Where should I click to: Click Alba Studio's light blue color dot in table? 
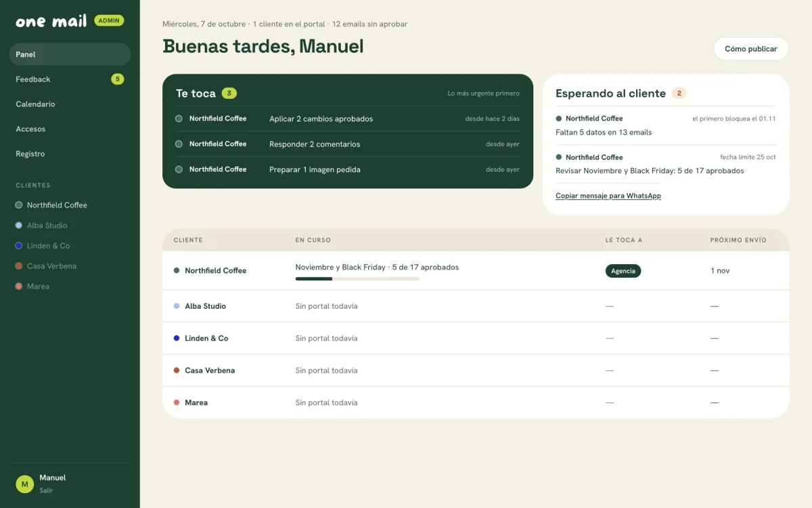coord(177,306)
